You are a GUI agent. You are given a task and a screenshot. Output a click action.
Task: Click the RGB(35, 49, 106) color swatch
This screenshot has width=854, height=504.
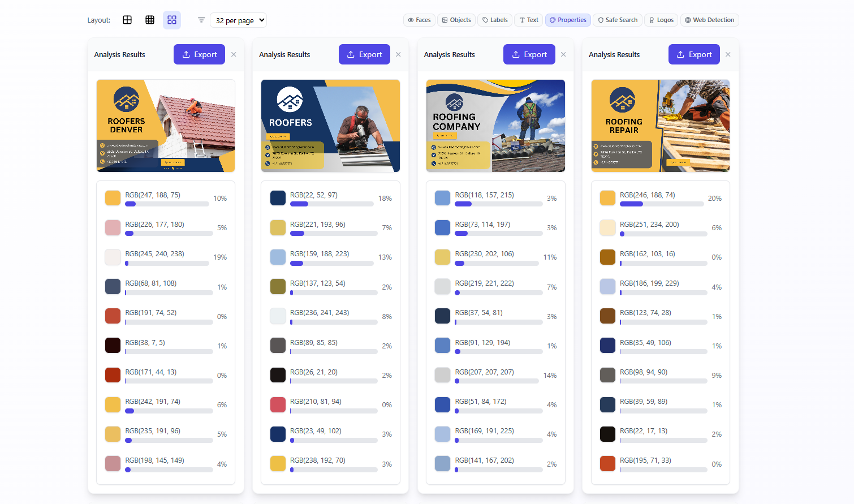tap(607, 345)
